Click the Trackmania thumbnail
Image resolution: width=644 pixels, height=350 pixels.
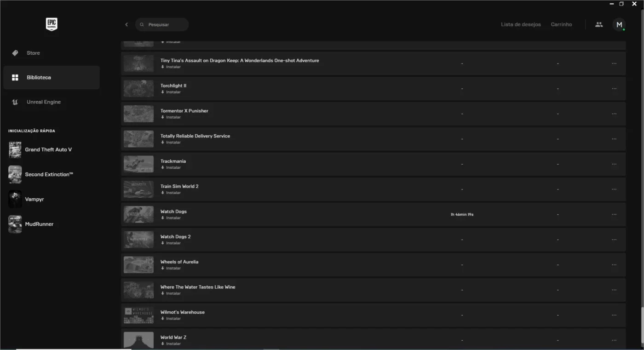click(138, 164)
